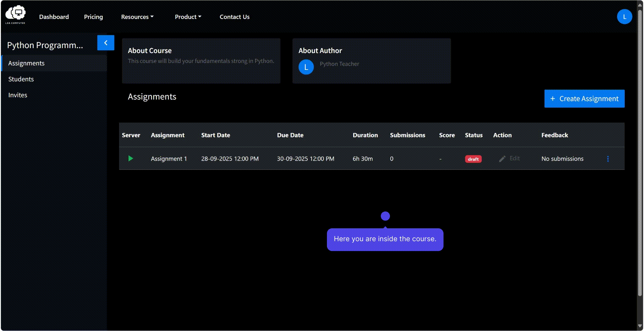Click the No submissions feedback text
The height and width of the screenshot is (331, 644).
(562, 159)
